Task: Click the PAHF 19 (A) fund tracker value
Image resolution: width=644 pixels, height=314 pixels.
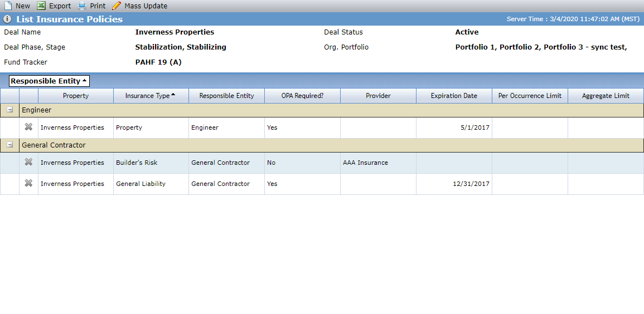Action: [x=158, y=62]
